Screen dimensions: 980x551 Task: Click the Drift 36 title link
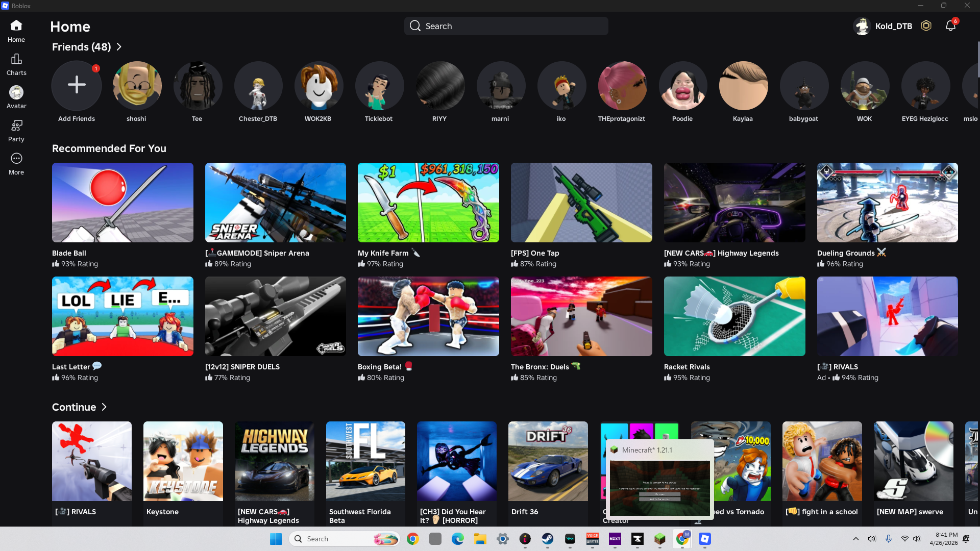click(525, 512)
